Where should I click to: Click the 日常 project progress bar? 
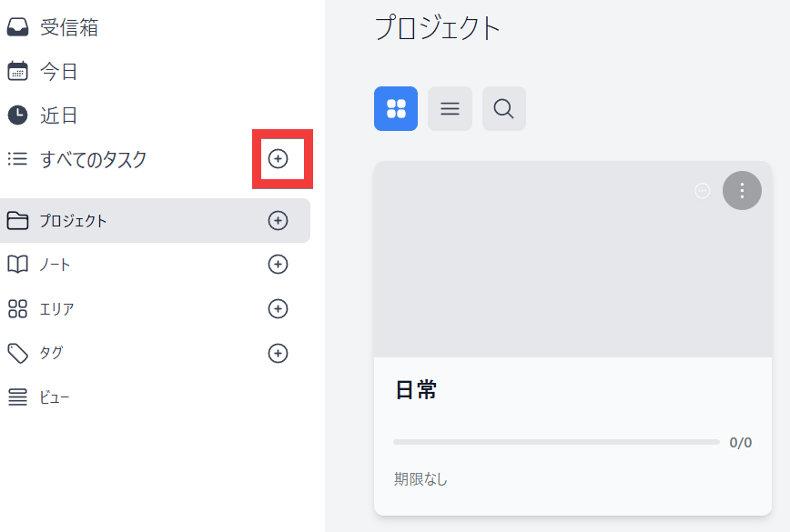point(556,442)
